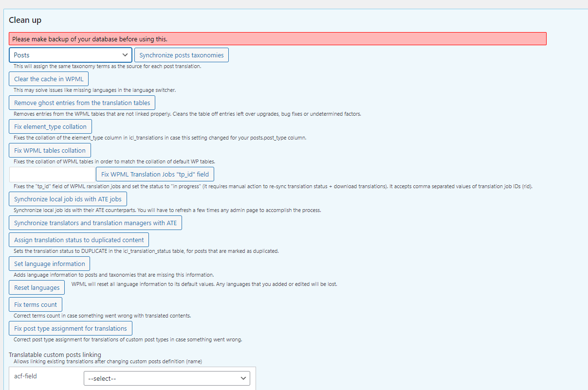Click Fix WPML tables collation button
This screenshot has width=588, height=390.
tap(50, 150)
